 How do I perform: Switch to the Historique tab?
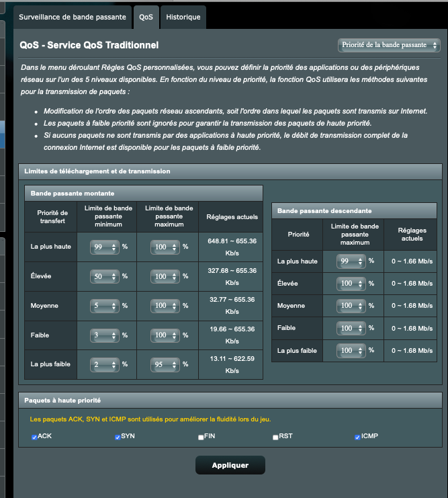click(183, 17)
